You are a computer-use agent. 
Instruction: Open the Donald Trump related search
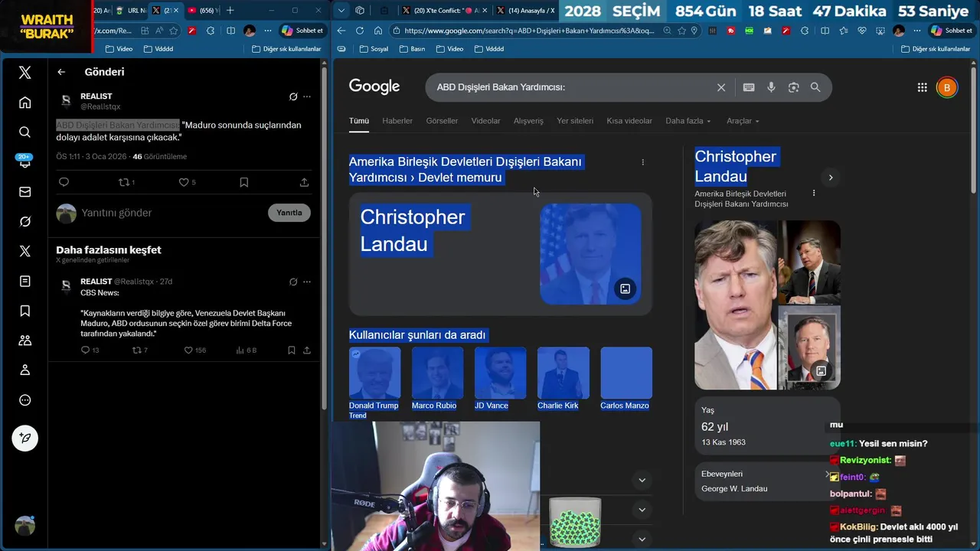click(x=374, y=383)
